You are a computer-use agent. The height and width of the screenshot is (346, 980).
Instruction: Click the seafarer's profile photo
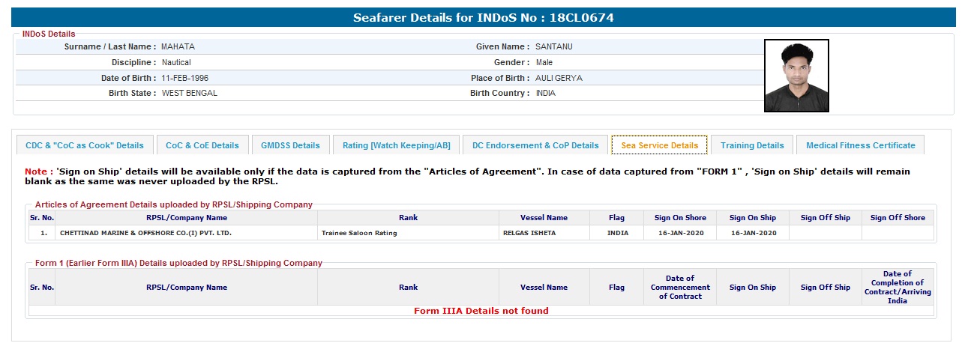pos(796,76)
